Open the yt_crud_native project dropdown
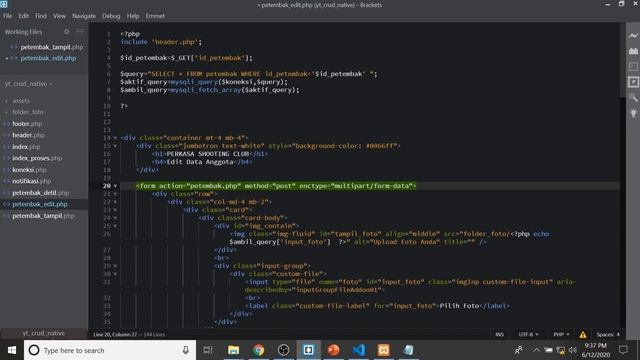The width and height of the screenshot is (640, 360). click(x=28, y=84)
